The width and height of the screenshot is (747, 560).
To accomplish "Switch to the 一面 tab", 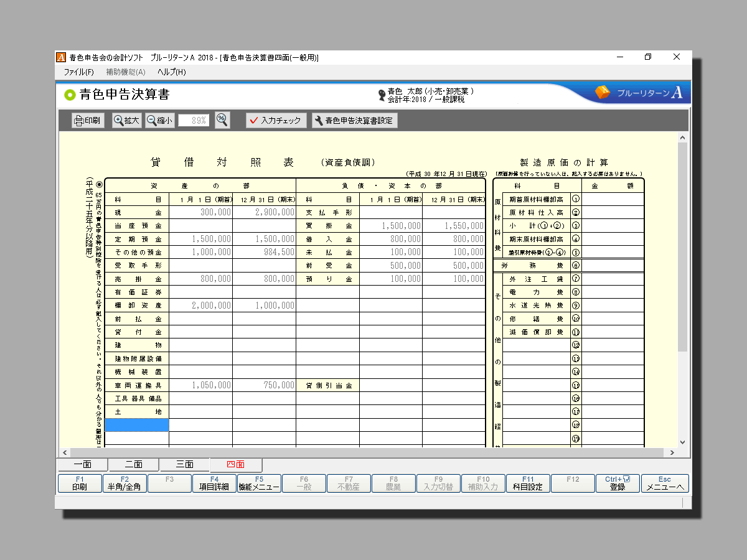I will (82, 465).
